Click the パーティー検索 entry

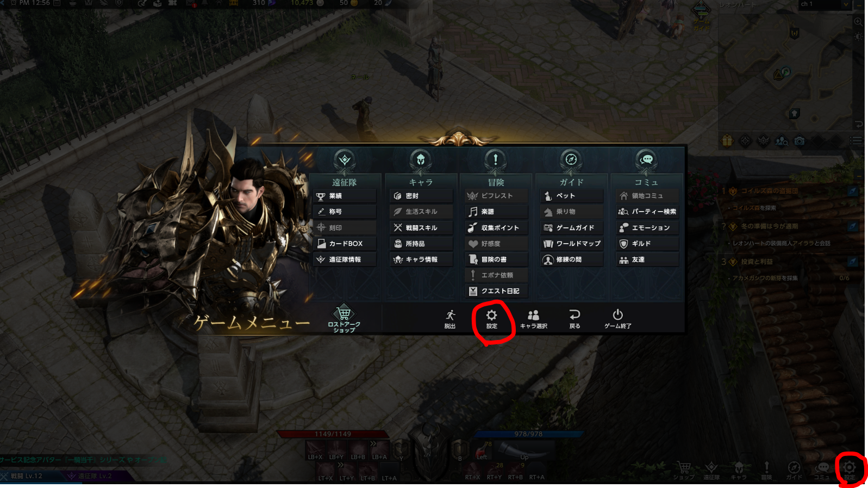click(647, 212)
